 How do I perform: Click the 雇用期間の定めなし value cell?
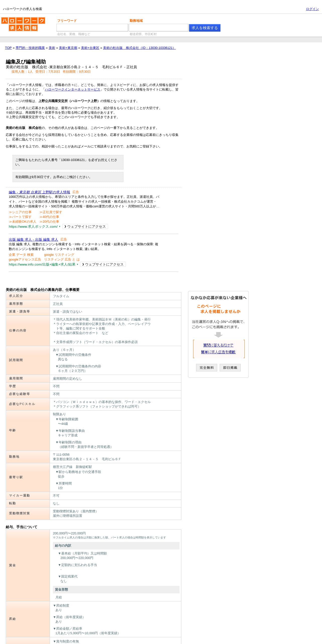click(115, 379)
